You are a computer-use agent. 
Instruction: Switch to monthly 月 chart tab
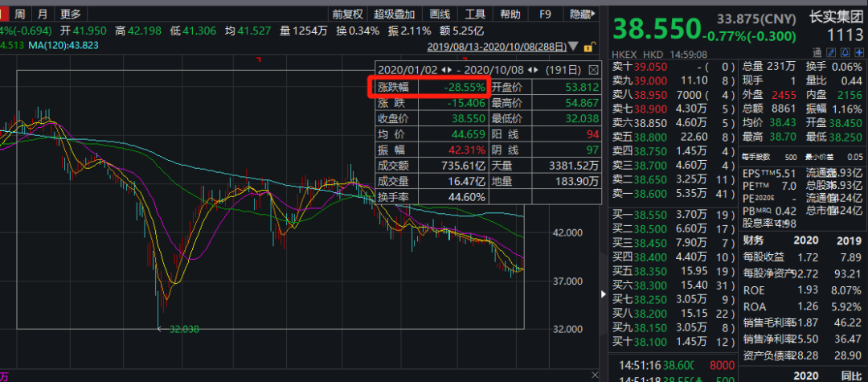[42, 14]
